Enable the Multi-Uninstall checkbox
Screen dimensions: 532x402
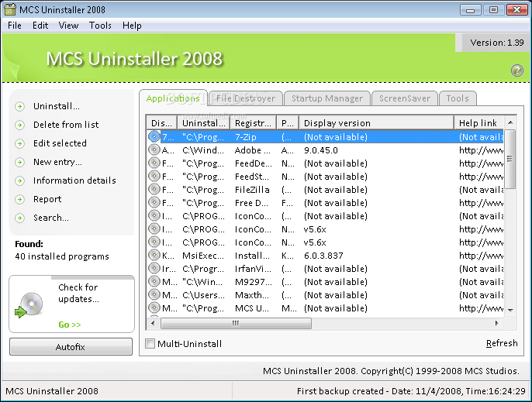click(x=150, y=344)
